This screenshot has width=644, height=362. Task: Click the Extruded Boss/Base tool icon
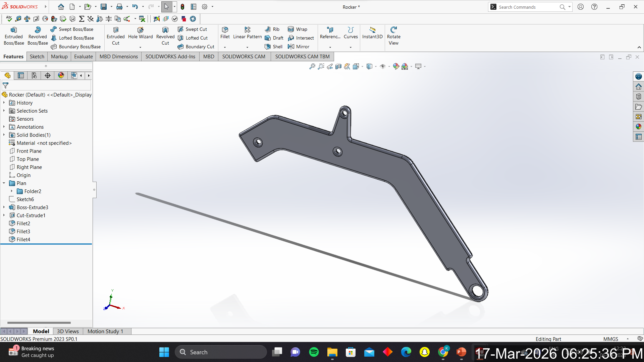pyautogui.click(x=14, y=30)
